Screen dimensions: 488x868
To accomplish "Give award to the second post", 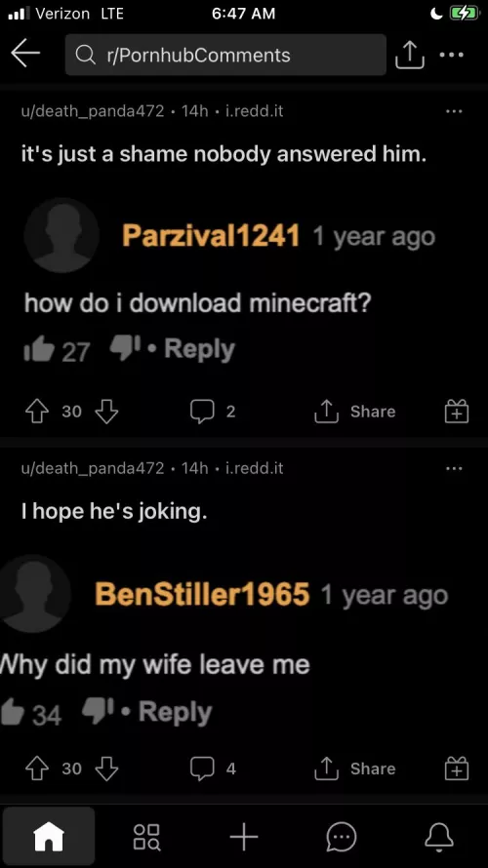I will (x=457, y=769).
